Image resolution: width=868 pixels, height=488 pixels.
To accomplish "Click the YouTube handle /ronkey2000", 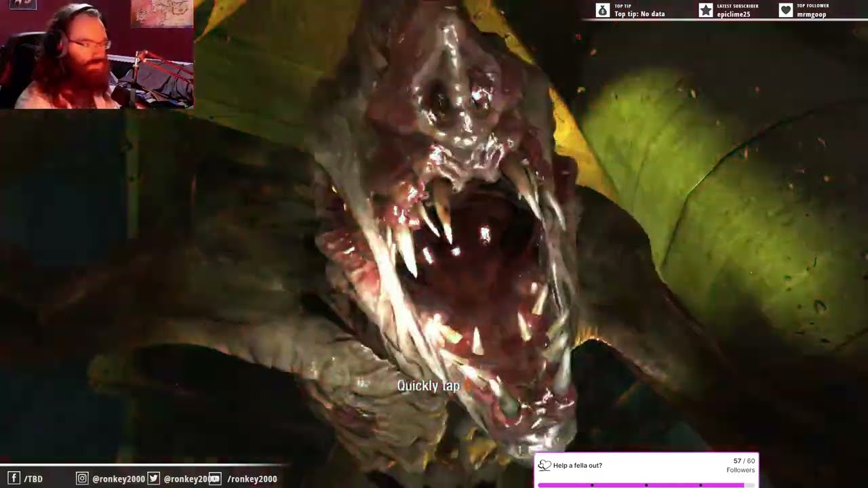I will tap(252, 479).
